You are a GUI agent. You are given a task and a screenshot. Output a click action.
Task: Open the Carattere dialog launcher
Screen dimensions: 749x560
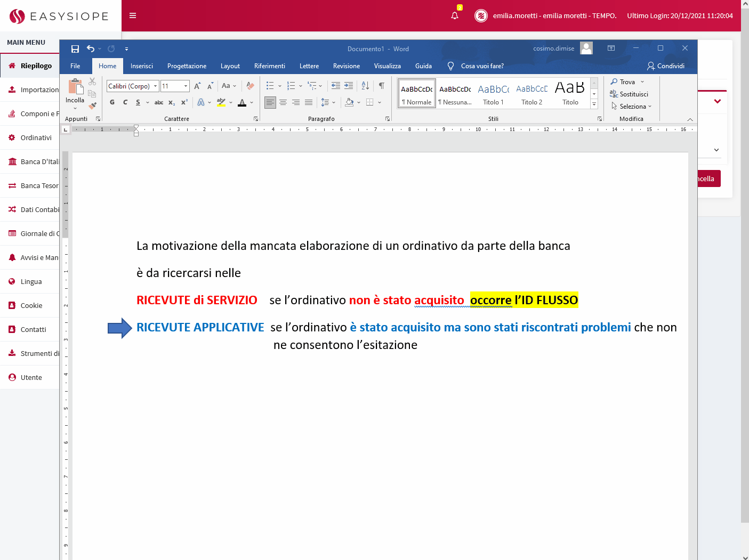[x=256, y=119]
